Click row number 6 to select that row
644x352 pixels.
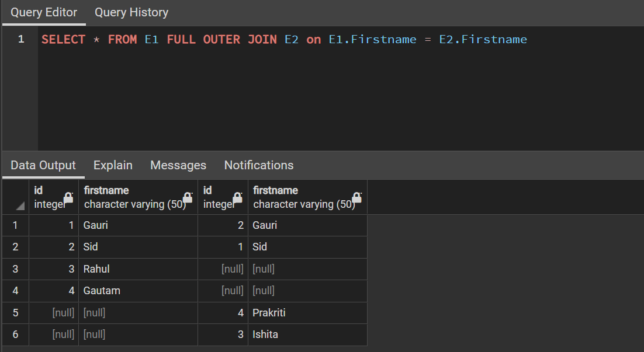(x=15, y=334)
